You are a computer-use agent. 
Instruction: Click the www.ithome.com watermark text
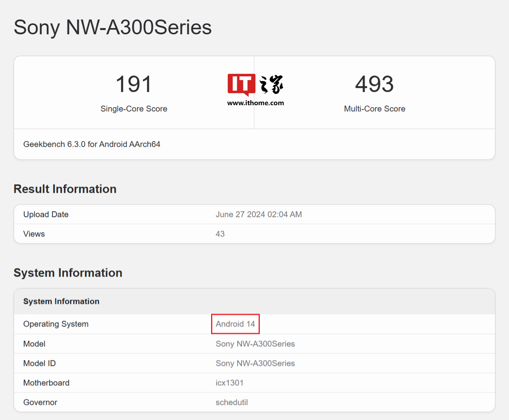tap(255, 103)
